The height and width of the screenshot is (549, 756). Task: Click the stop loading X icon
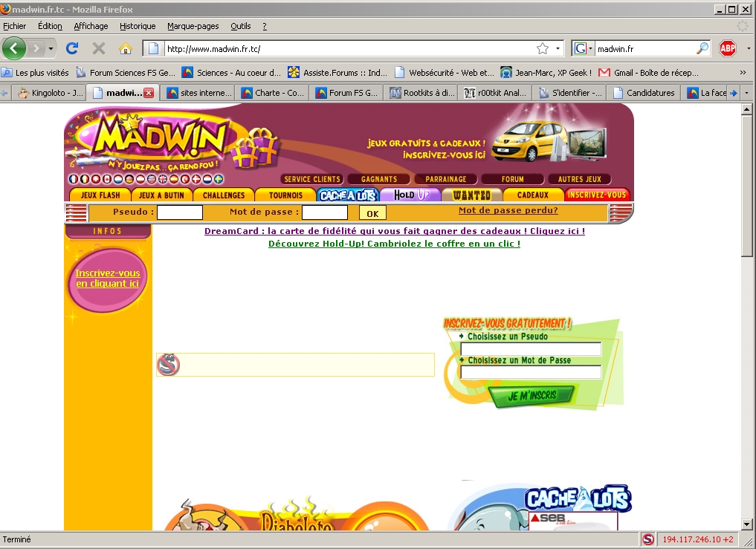[99, 48]
